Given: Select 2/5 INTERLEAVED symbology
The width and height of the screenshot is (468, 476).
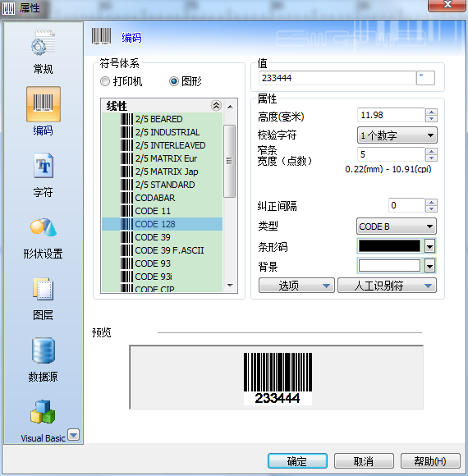Looking at the screenshot, I should [163, 145].
